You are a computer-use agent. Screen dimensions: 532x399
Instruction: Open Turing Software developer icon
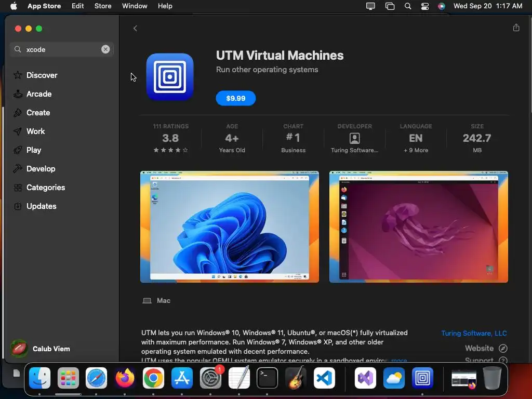[354, 138]
